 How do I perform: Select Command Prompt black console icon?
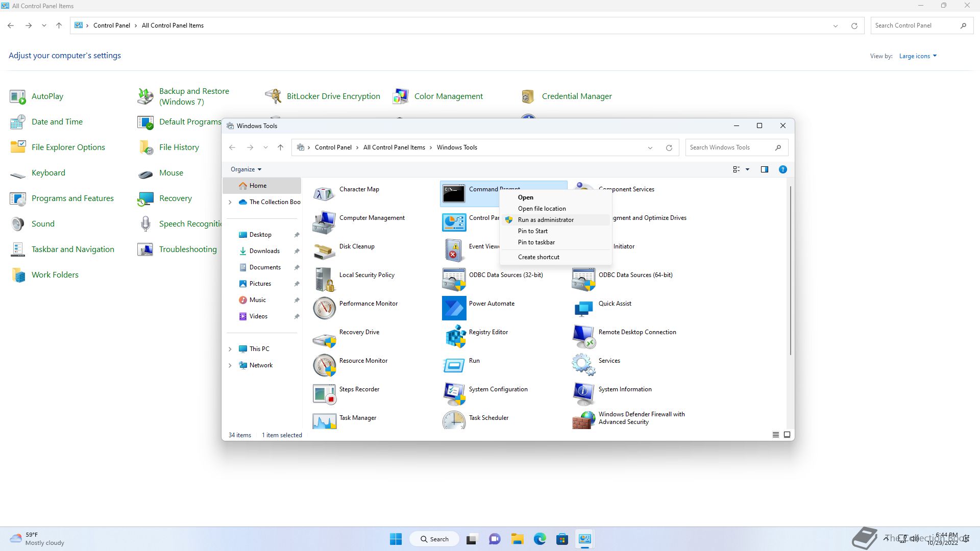click(454, 193)
